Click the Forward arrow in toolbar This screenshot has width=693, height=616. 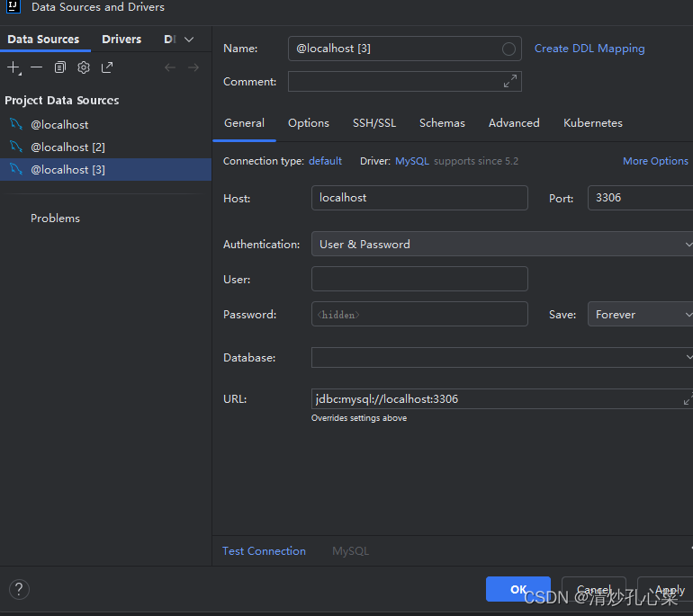click(x=193, y=67)
